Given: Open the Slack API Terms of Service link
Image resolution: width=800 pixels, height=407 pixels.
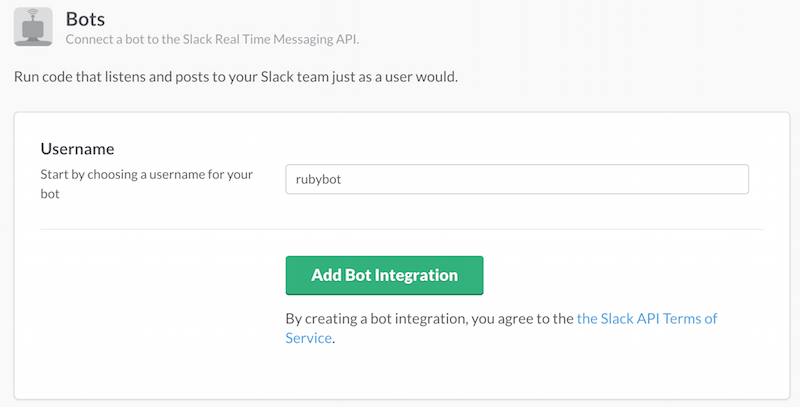Looking at the screenshot, I should (x=501, y=328).
